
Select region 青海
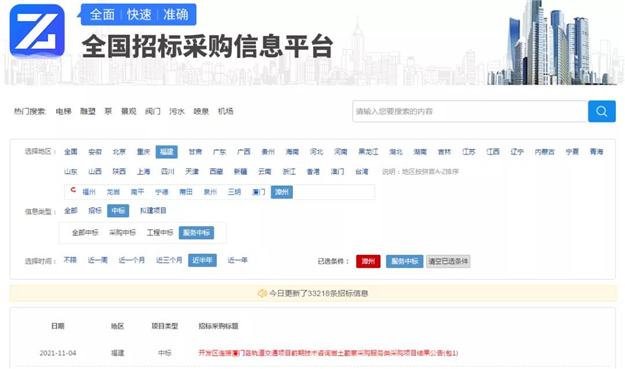pyautogui.click(x=597, y=152)
